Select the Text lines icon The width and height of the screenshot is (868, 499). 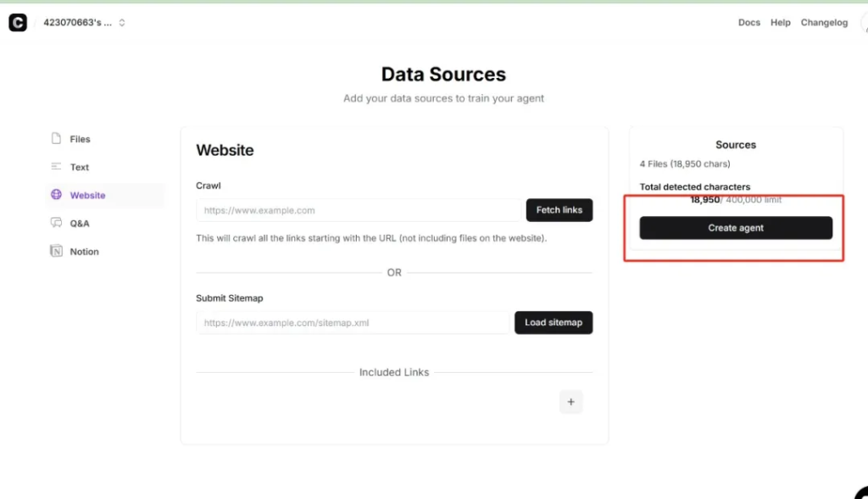[x=56, y=167]
